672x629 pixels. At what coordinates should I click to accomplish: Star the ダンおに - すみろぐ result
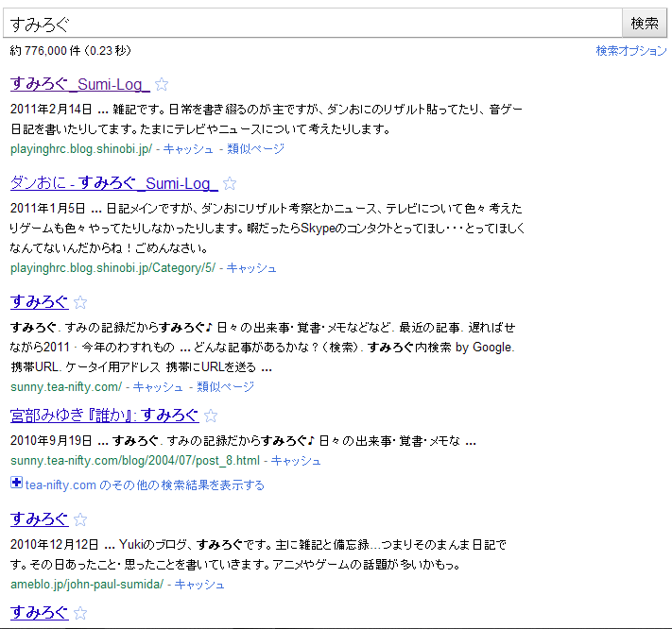click(230, 183)
